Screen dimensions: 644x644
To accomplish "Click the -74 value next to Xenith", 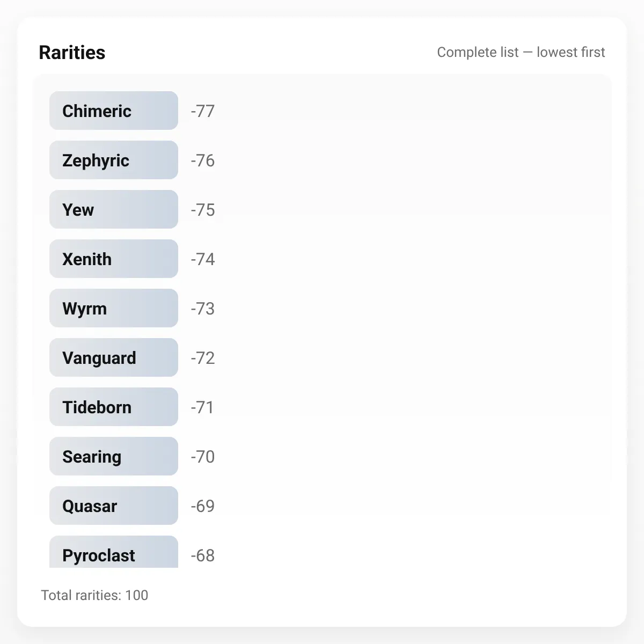I will [203, 259].
